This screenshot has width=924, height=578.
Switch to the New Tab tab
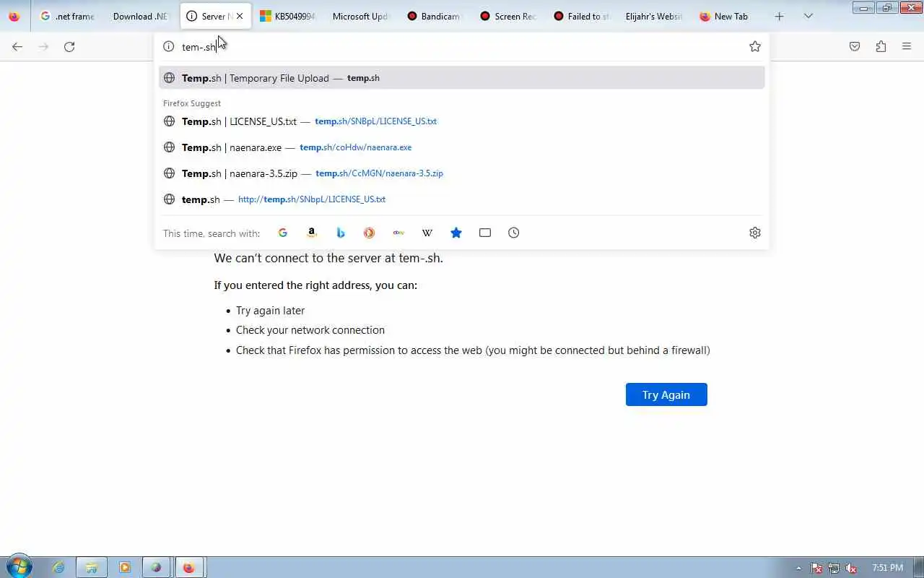(x=728, y=16)
